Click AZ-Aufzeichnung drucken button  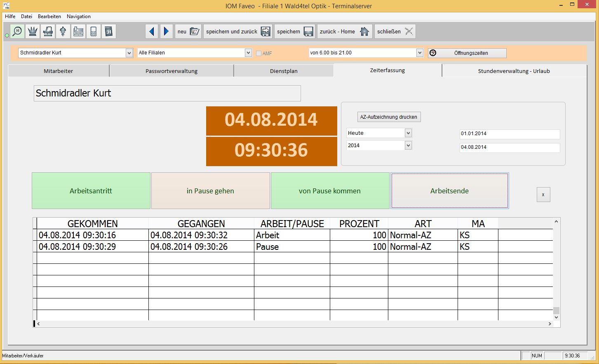[x=389, y=117]
